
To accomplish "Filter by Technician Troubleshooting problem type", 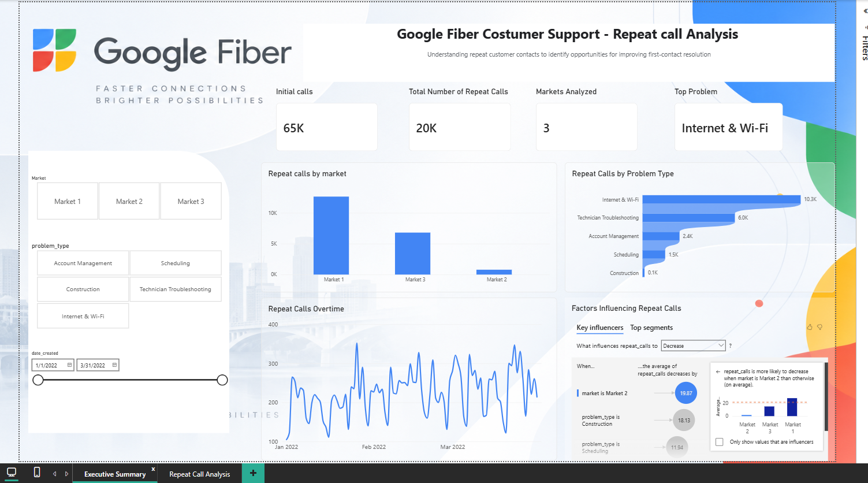I will pyautogui.click(x=176, y=289).
